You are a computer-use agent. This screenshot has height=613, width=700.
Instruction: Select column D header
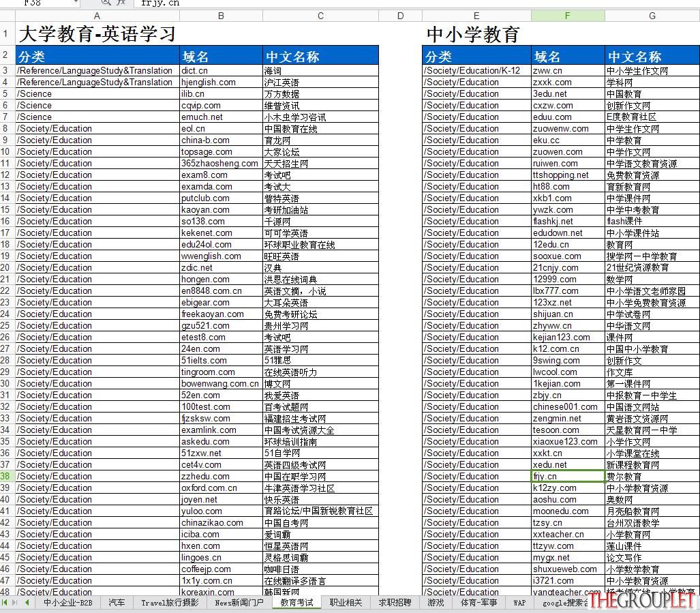(x=401, y=16)
